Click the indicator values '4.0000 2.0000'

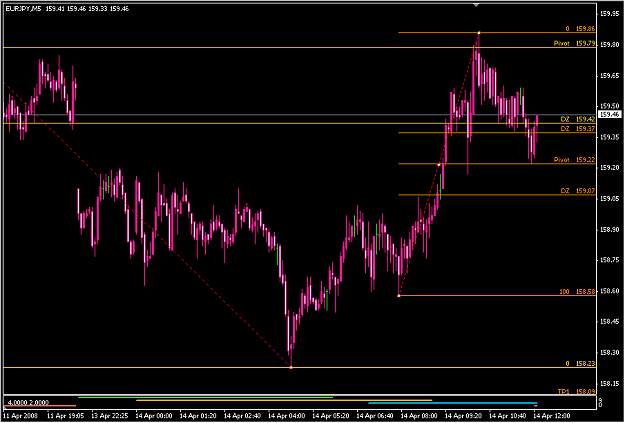point(28,403)
